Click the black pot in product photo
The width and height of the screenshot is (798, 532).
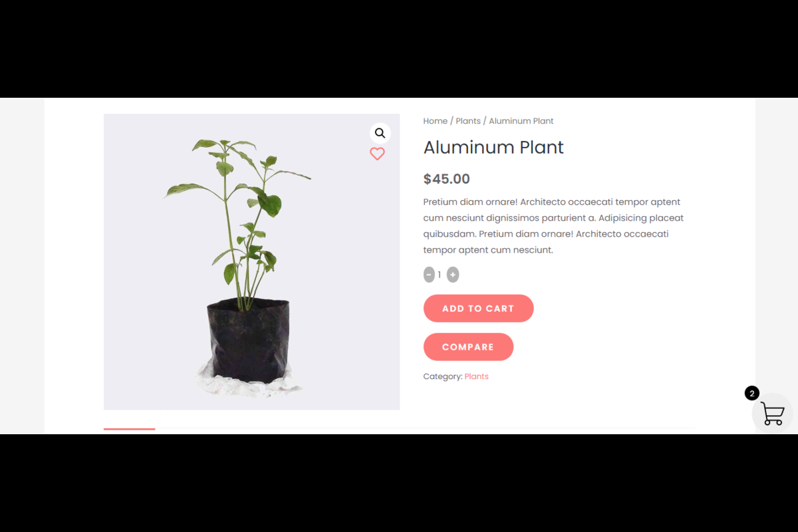coord(247,342)
